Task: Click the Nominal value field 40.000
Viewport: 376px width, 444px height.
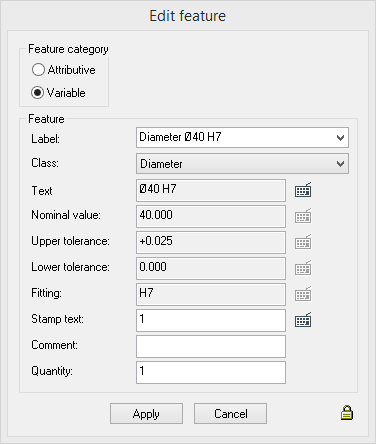Action: coord(211,216)
